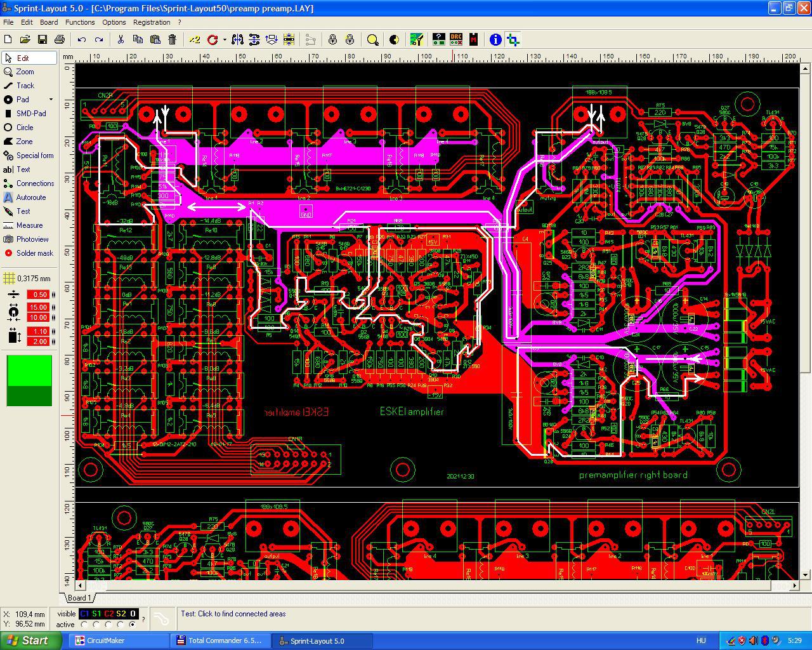Undo the last action
The height and width of the screenshot is (650, 812).
(x=82, y=39)
